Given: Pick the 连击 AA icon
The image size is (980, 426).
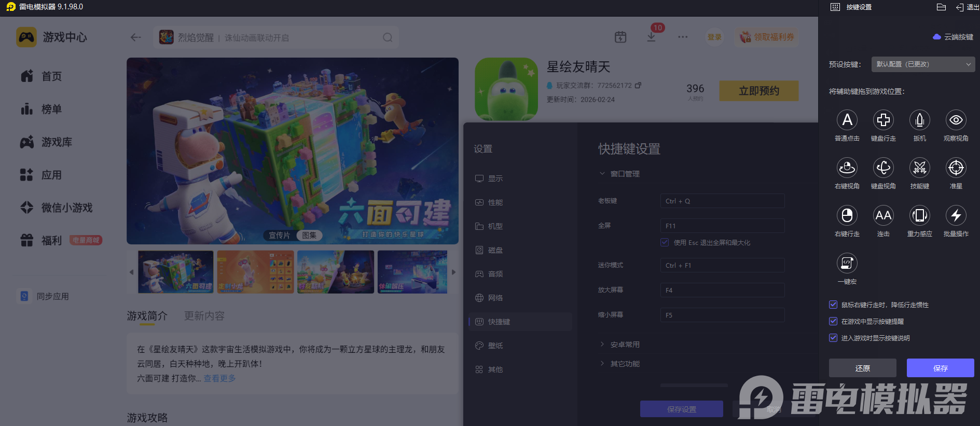Looking at the screenshot, I should click(884, 215).
